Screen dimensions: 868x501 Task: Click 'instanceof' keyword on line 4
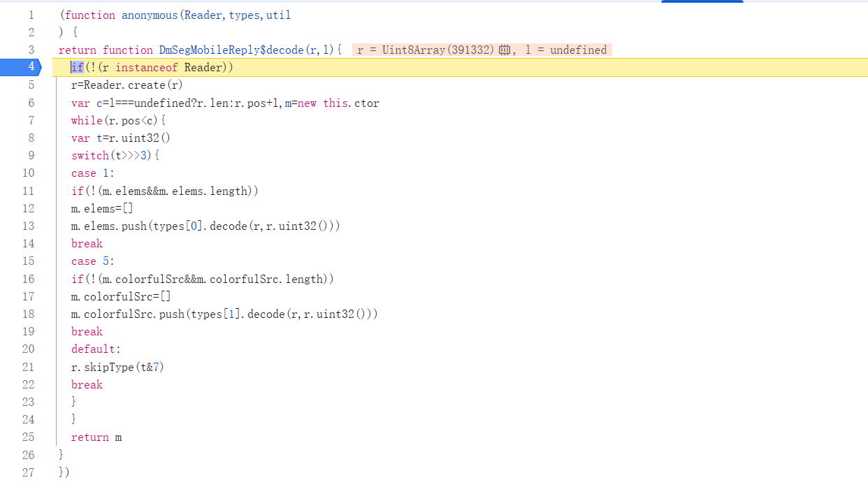click(146, 67)
